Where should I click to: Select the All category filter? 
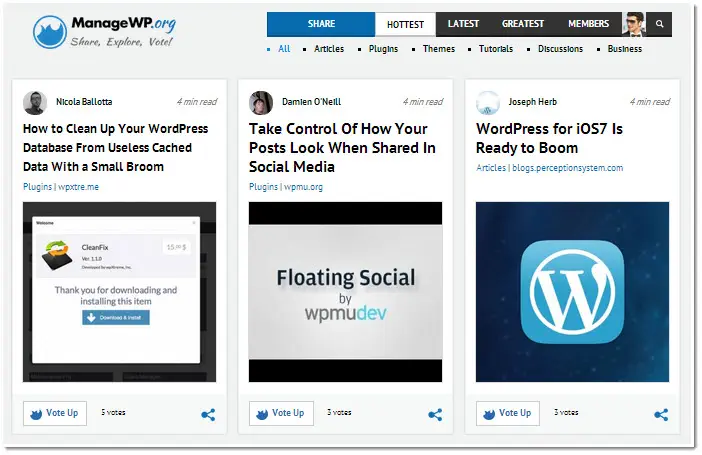284,49
